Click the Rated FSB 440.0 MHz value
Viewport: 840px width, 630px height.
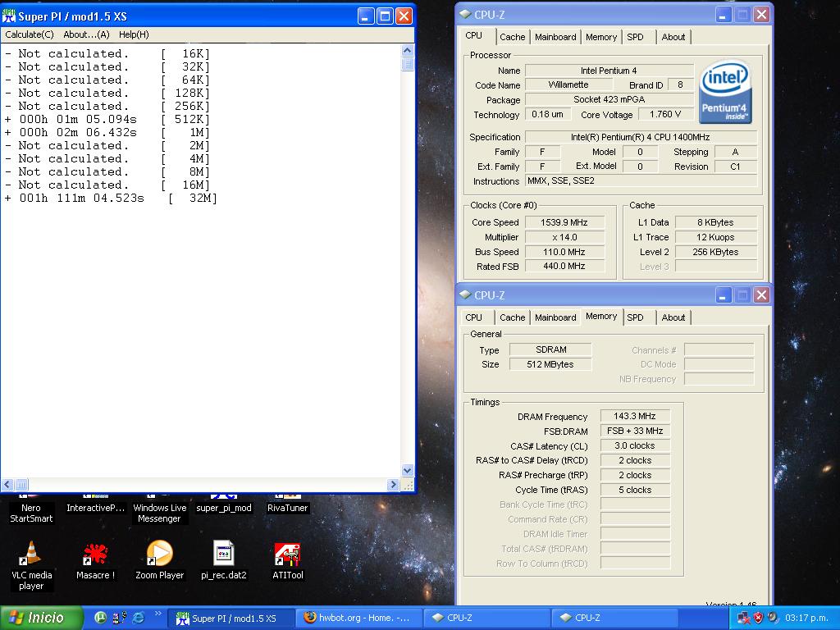pyautogui.click(x=564, y=266)
